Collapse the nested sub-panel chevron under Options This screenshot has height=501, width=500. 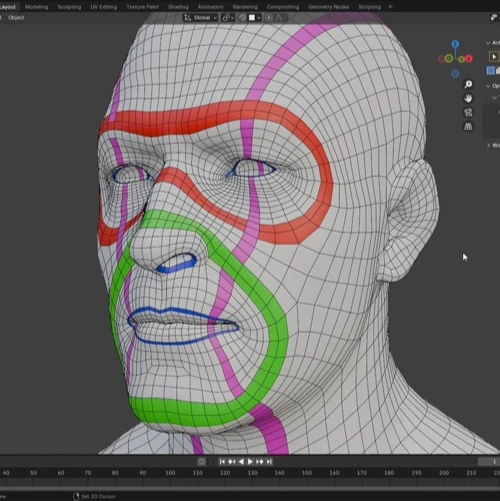pos(495,98)
